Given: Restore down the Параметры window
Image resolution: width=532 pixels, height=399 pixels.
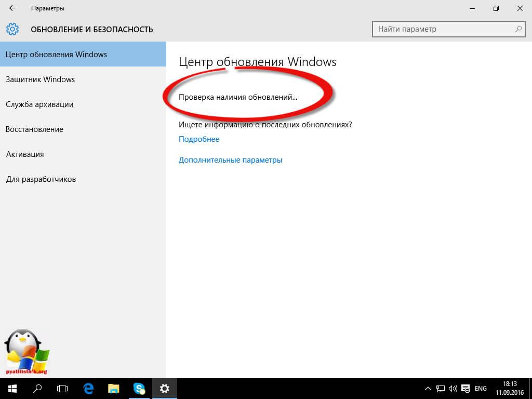Looking at the screenshot, I should point(496,8).
